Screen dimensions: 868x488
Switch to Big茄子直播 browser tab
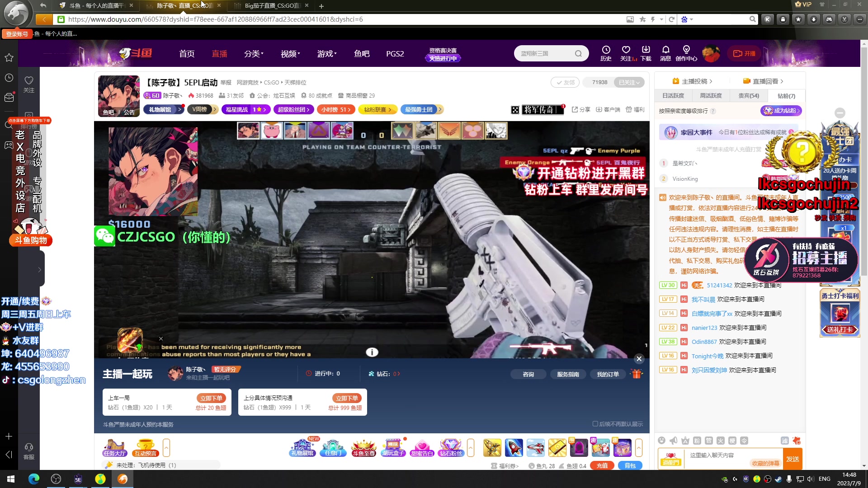pos(272,6)
